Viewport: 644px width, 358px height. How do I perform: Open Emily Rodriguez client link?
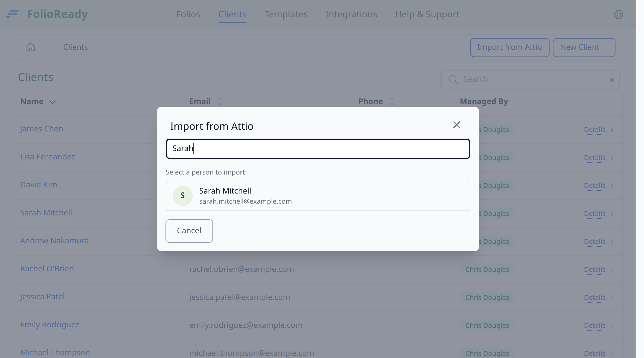point(50,325)
